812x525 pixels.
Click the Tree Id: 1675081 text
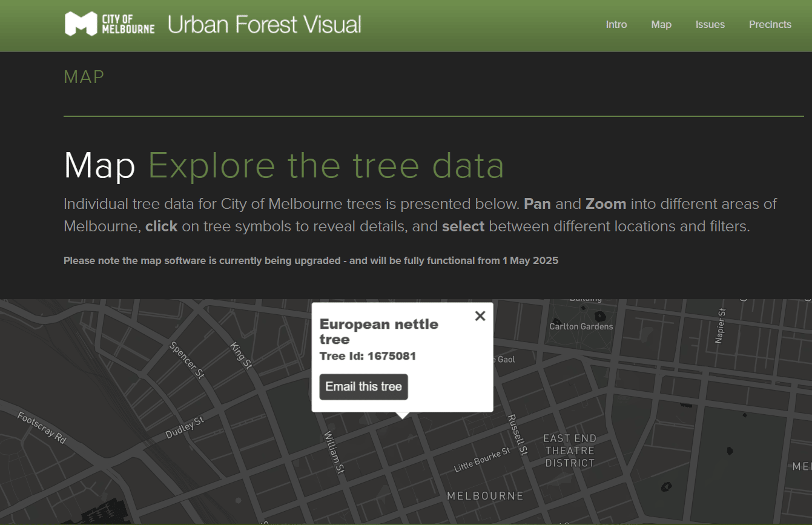click(368, 356)
